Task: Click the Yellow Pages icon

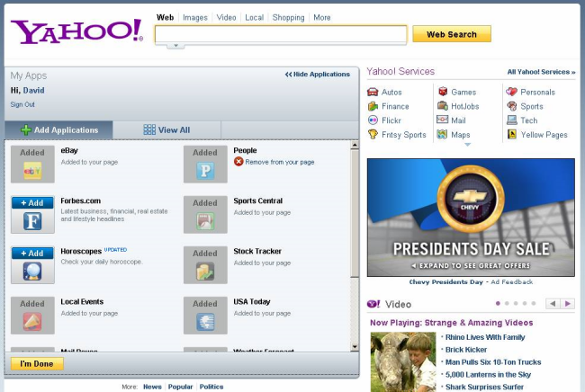Action: [512, 134]
